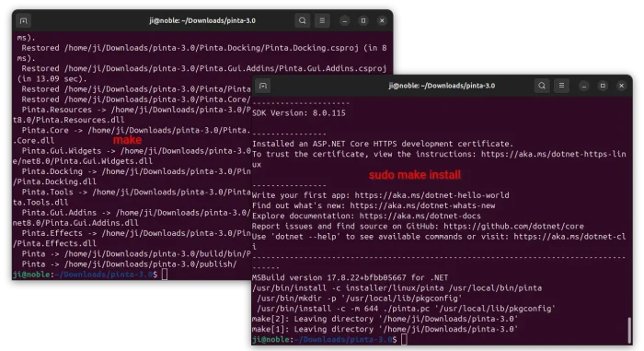This screenshot has height=351, width=644.
Task: Open new tab in front terminal window
Action: click(263, 86)
